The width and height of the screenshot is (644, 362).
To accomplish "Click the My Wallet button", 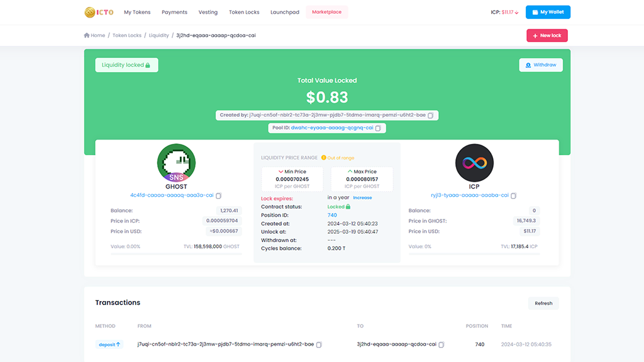I will tap(548, 12).
